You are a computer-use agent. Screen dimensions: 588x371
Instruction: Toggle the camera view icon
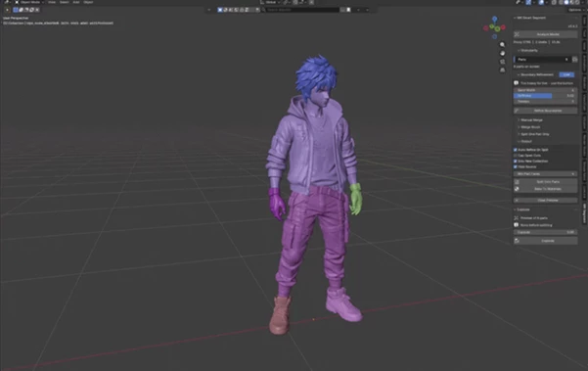click(x=503, y=62)
